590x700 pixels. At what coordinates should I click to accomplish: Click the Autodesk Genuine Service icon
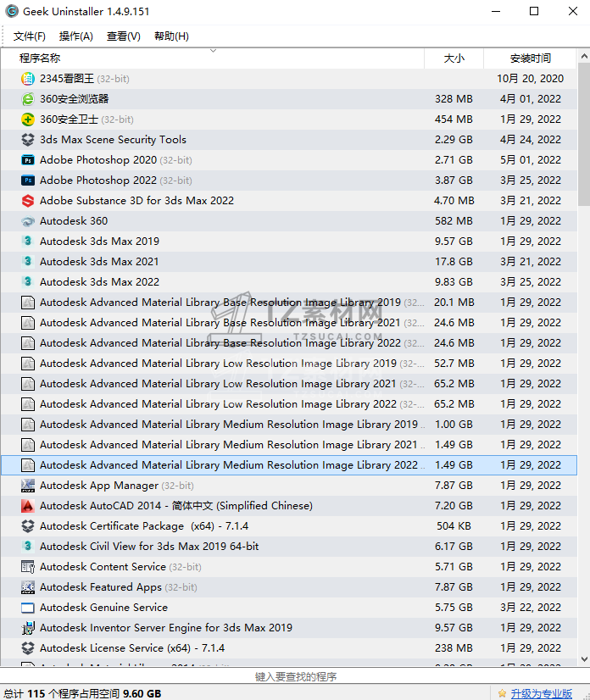pos(28,608)
